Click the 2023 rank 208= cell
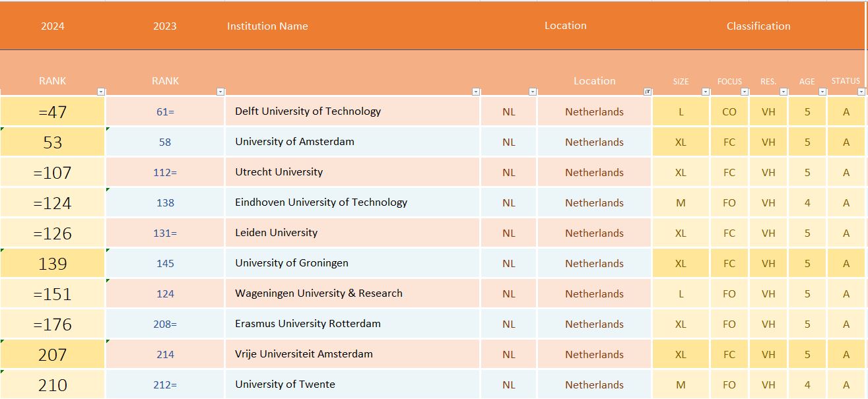868x399 pixels. point(165,324)
